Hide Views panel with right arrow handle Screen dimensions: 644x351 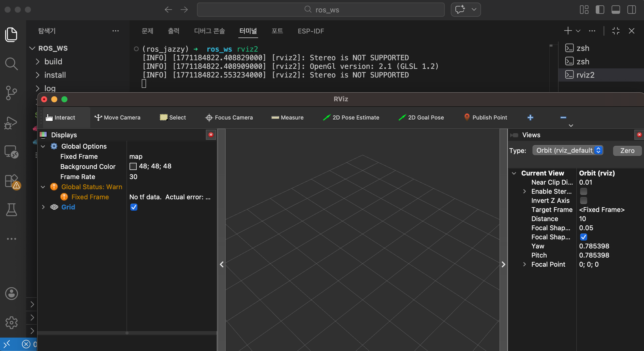pos(504,264)
